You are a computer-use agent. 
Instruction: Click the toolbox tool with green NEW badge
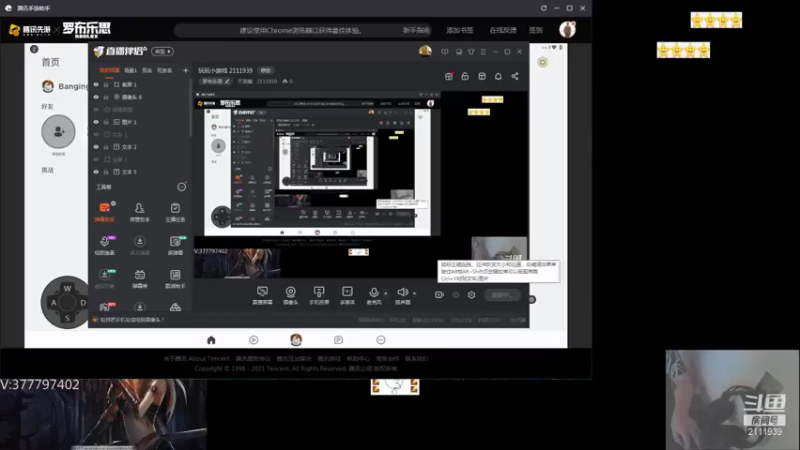(175, 245)
